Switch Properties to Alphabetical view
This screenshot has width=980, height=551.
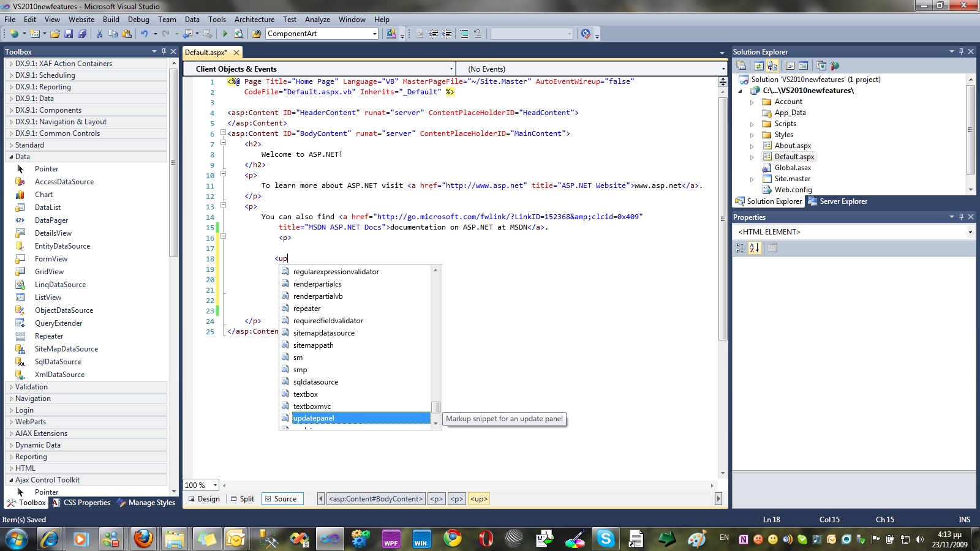point(755,248)
